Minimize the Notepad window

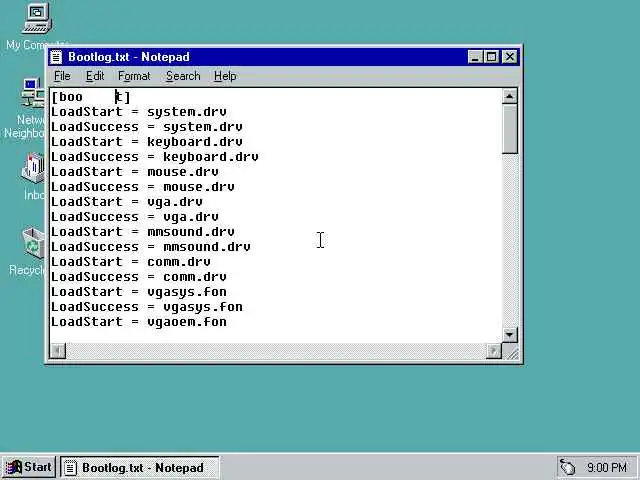coord(475,57)
